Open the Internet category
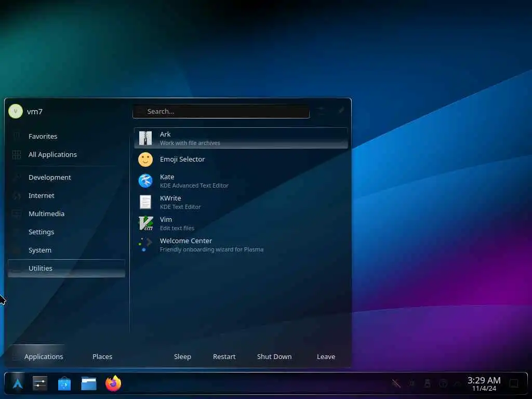The height and width of the screenshot is (399, 532). [66, 196]
